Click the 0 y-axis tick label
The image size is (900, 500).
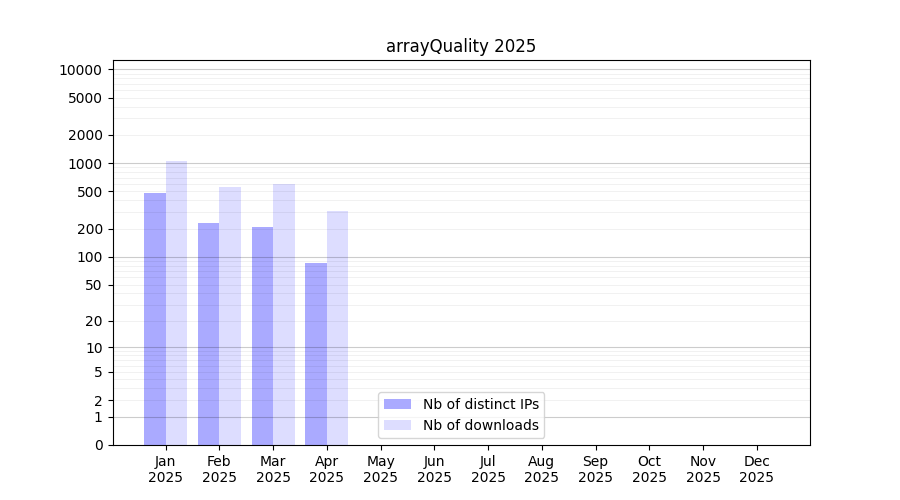(98, 445)
